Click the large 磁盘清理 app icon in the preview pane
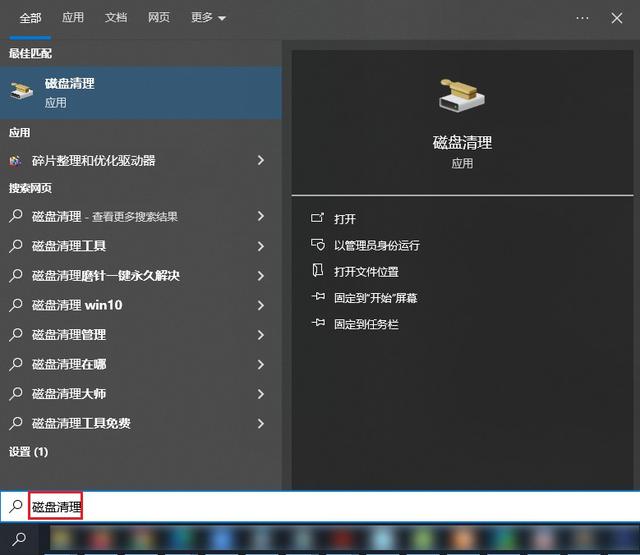 [462, 95]
